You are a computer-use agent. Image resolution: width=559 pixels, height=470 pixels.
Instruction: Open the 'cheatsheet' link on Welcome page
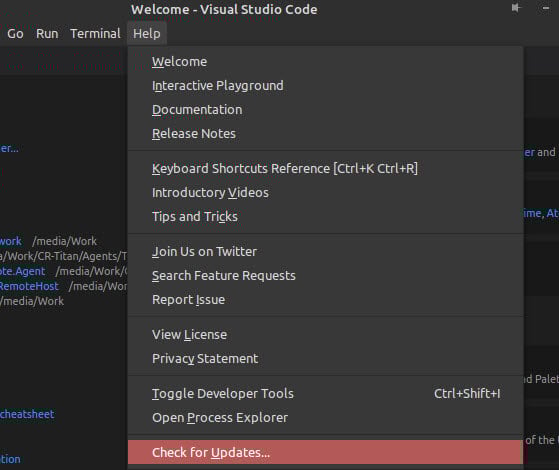[27, 414]
